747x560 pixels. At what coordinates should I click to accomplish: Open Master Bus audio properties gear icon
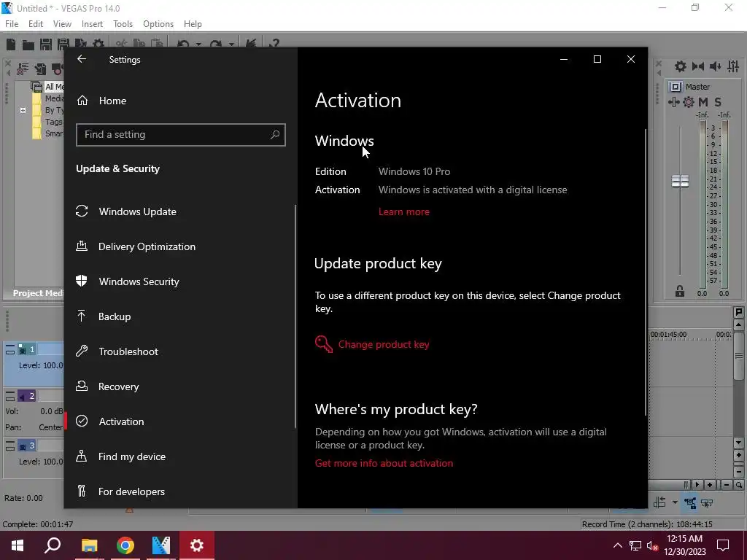click(x=681, y=66)
